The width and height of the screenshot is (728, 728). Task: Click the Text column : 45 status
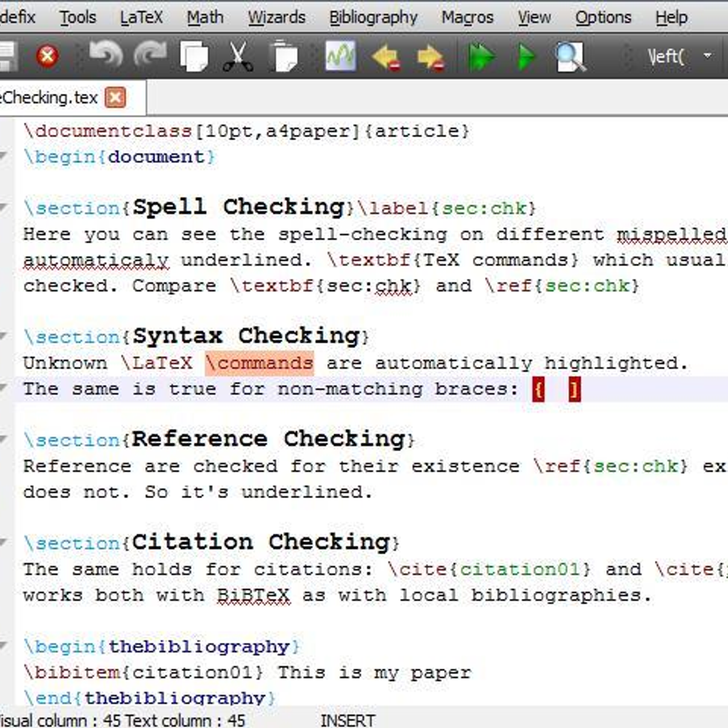[x=185, y=721]
